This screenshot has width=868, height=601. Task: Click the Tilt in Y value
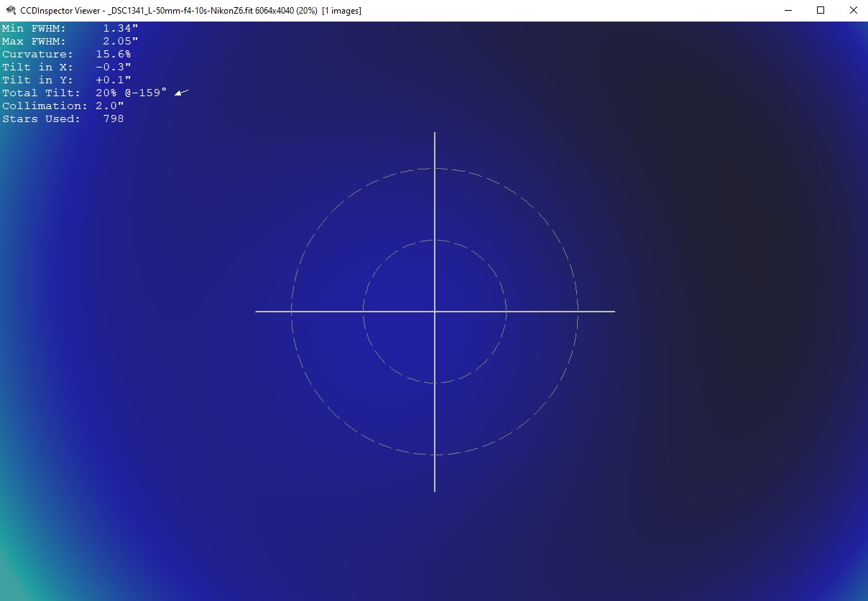click(114, 80)
